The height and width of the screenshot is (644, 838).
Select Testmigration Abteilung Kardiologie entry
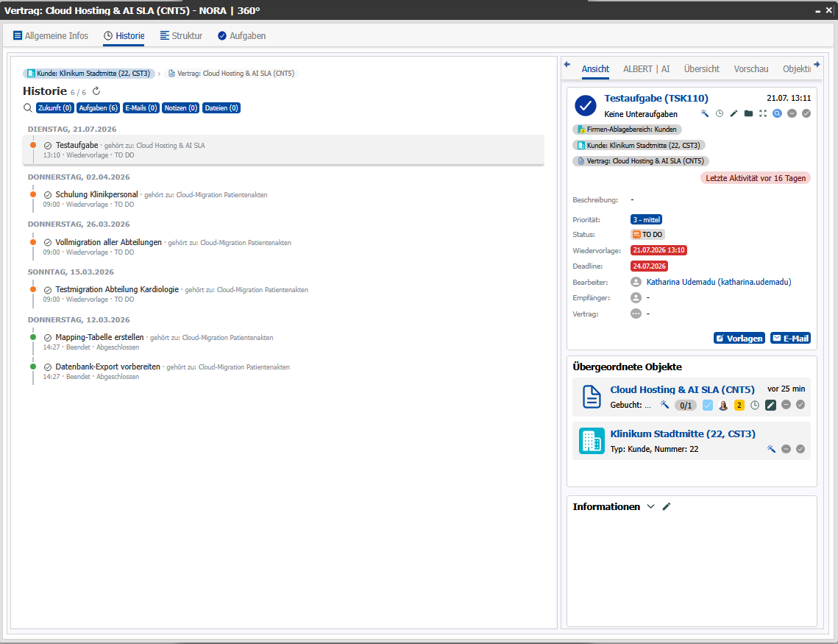(x=283, y=294)
